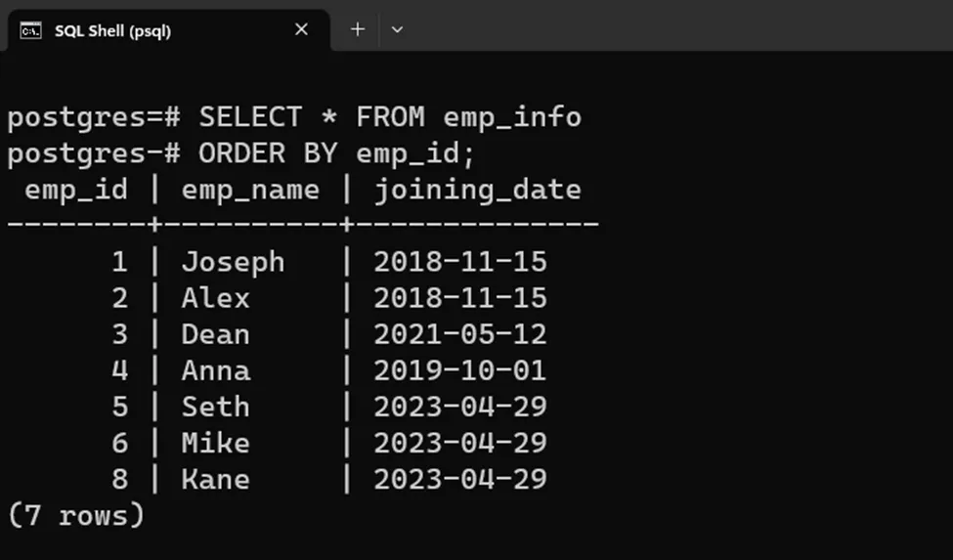Click the emp_id column header

75,190
